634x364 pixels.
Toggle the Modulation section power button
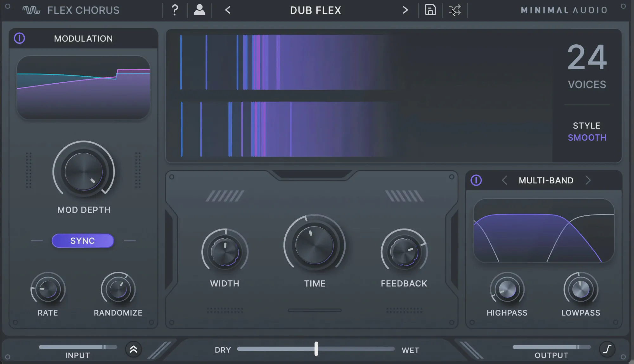click(x=19, y=38)
